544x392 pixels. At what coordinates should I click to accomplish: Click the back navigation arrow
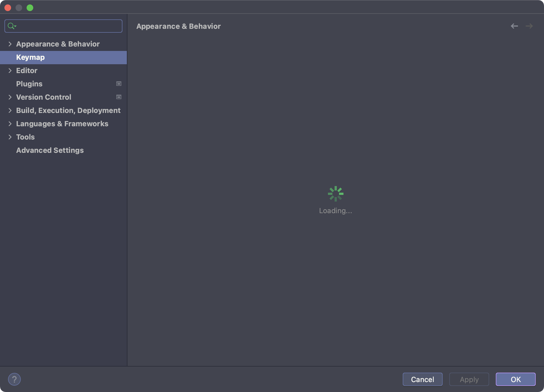514,26
